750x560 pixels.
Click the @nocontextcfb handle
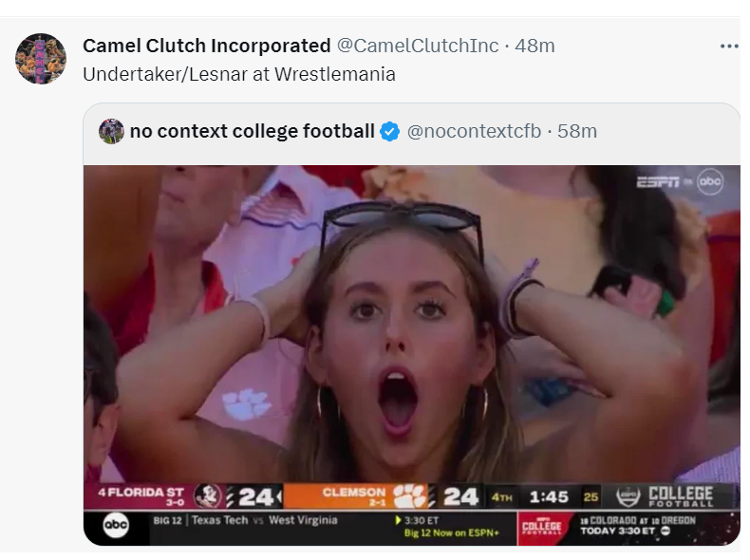[474, 131]
